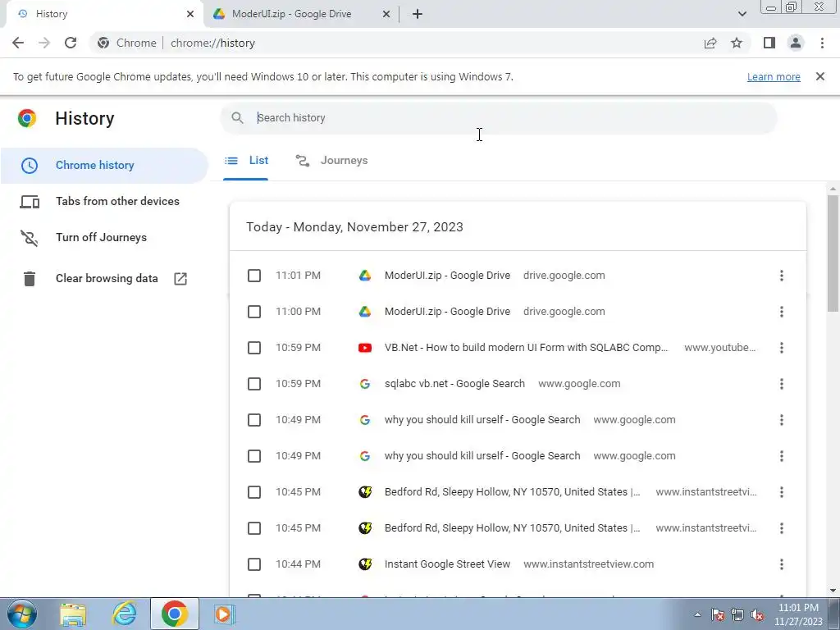
Task: Open the actions menu for the 11:01 PM ModerUI.zip entry
Action: tap(782, 276)
